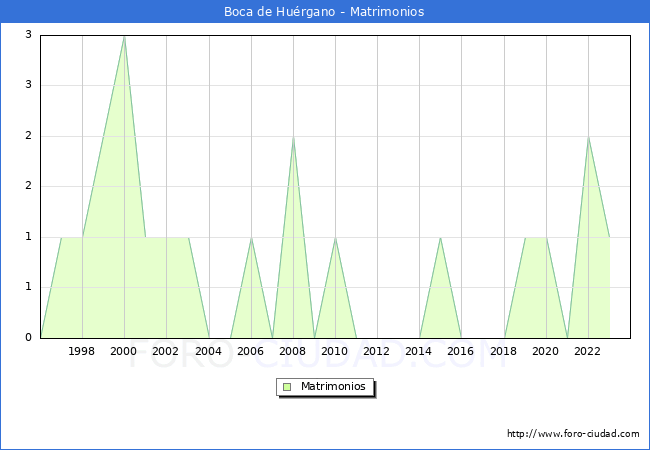Click the peak data point at year 2022
Viewport: 650px width, 450px height.
pyautogui.click(x=588, y=137)
